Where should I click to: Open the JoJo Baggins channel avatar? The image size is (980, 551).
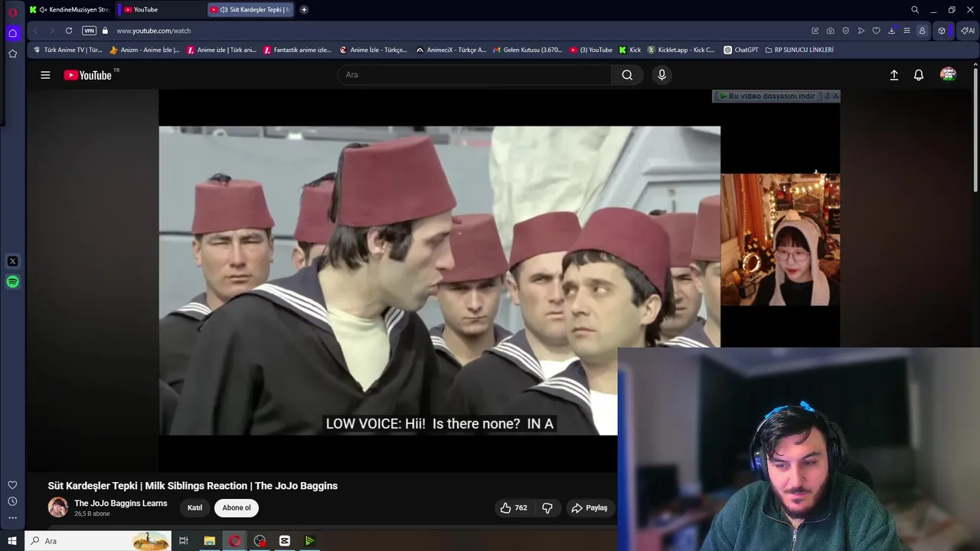pyautogui.click(x=58, y=507)
